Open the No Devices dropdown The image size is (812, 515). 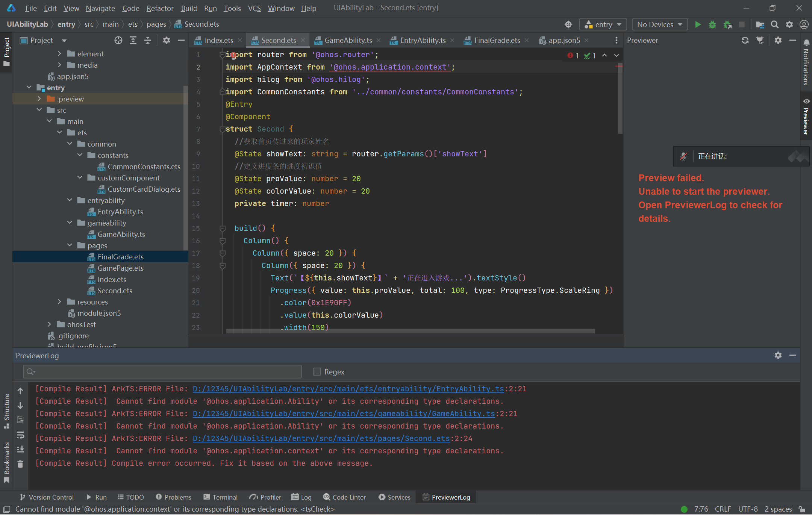pyautogui.click(x=660, y=24)
